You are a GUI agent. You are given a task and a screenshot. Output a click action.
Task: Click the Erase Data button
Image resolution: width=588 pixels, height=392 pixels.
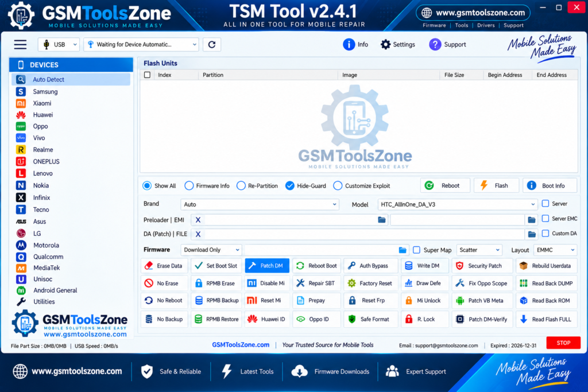(x=164, y=266)
